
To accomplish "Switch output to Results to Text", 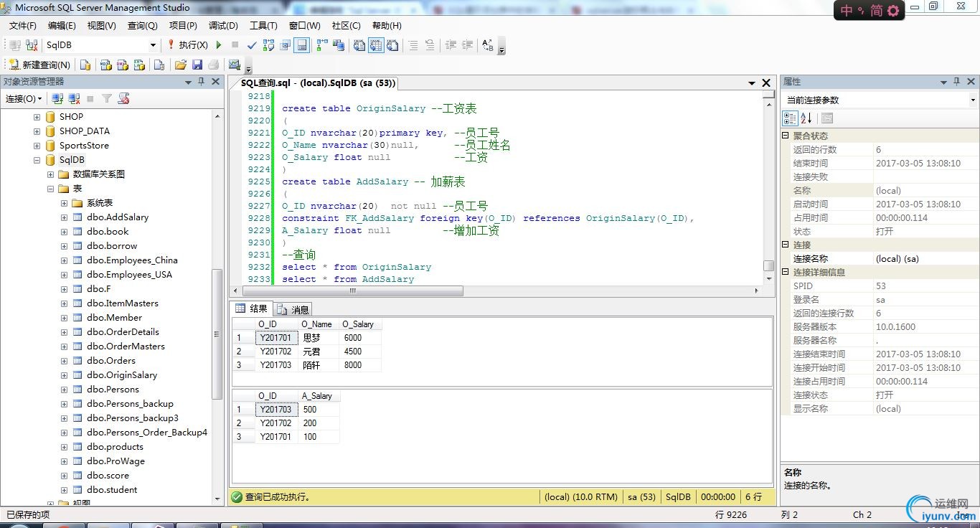I will click(x=359, y=45).
